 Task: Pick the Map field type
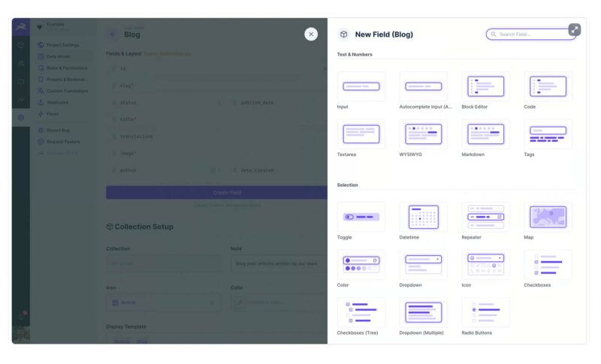pos(548,217)
